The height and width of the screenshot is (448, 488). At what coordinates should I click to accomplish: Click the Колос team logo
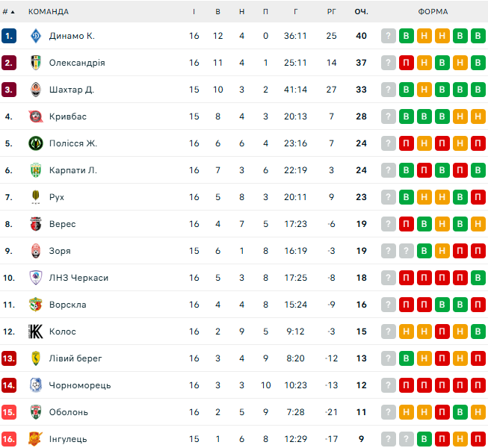click(35, 332)
